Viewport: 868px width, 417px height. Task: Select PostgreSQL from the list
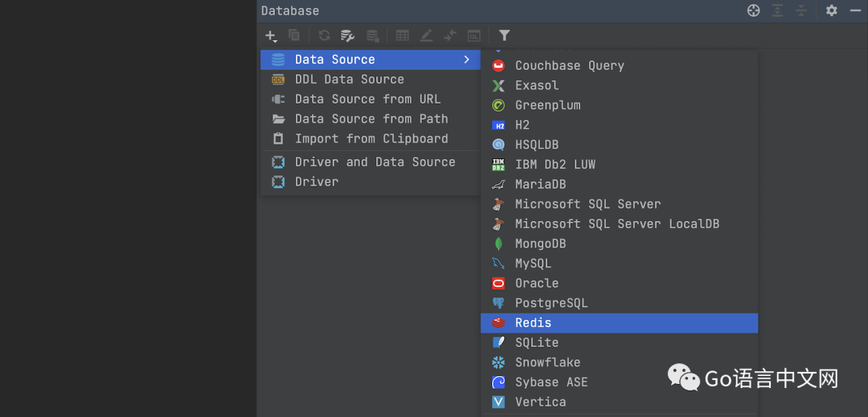[x=551, y=303]
